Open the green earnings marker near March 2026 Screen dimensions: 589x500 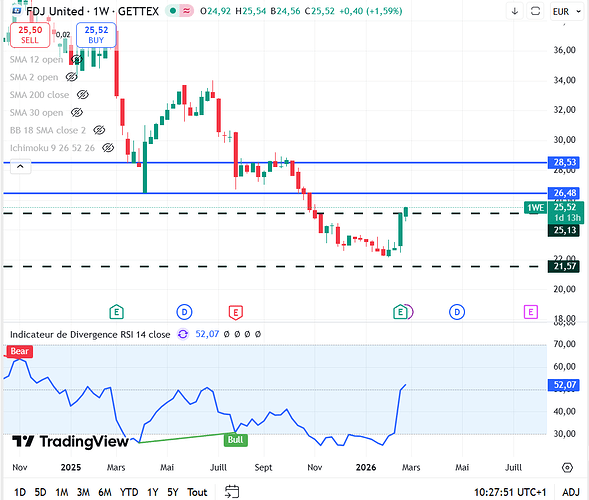[x=400, y=312]
